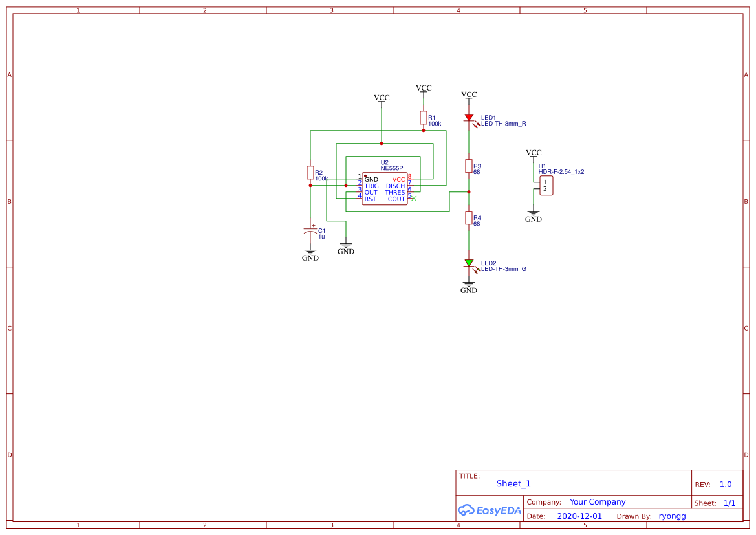Click the U2 designator label
Image resolution: width=756 pixels, height=535 pixels.
pos(384,162)
